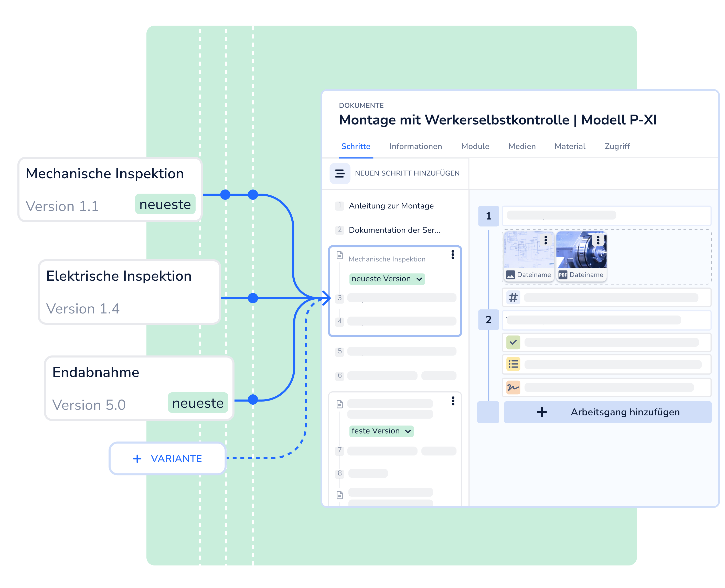Open the Module tab

tap(475, 146)
